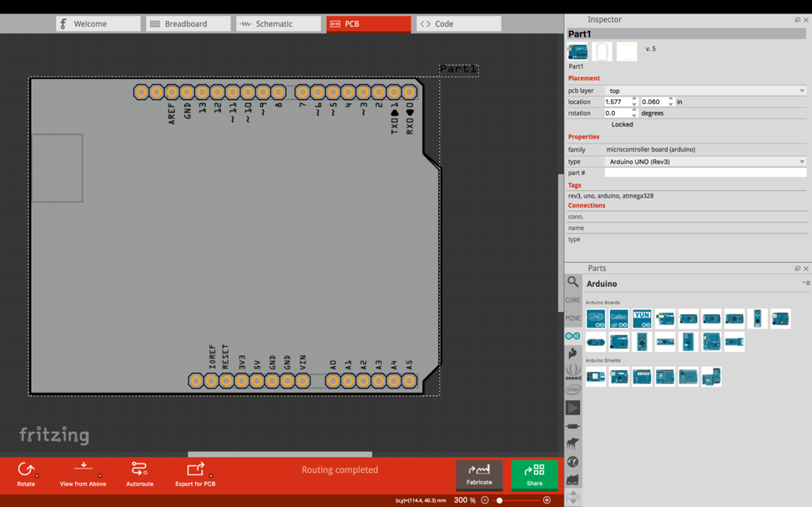Click the part # input field
812x507 pixels.
click(x=705, y=173)
